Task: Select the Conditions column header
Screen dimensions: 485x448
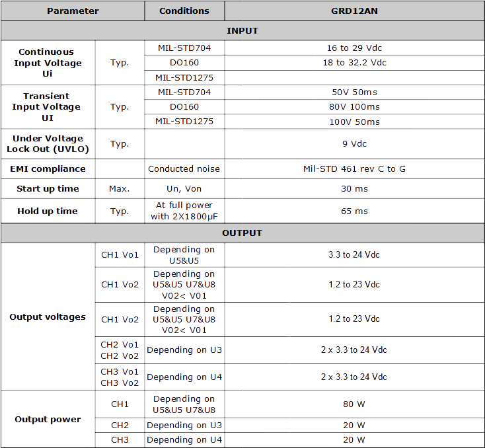Action: click(x=184, y=11)
